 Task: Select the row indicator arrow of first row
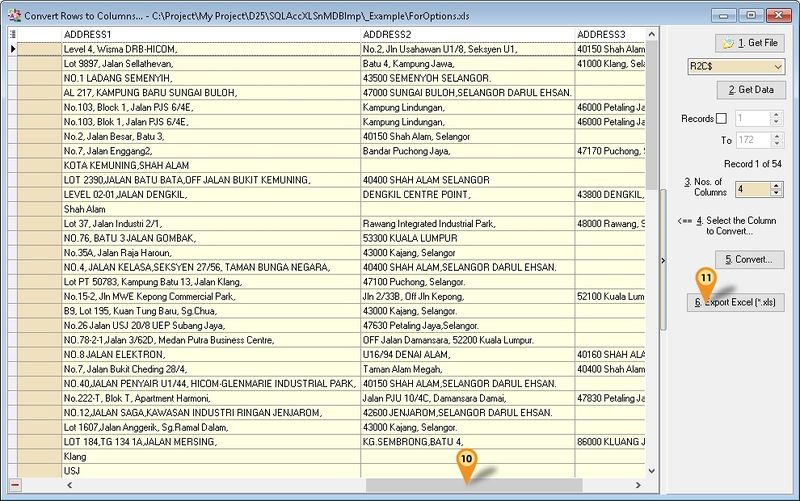point(13,48)
